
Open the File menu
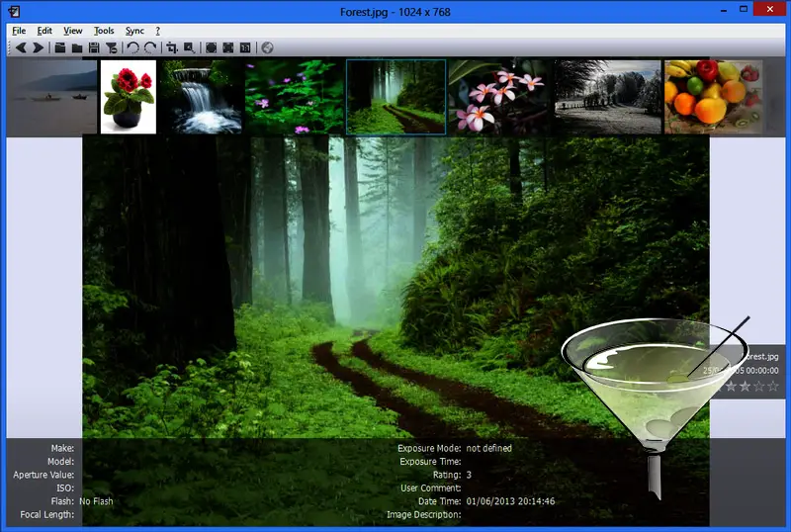(x=19, y=31)
